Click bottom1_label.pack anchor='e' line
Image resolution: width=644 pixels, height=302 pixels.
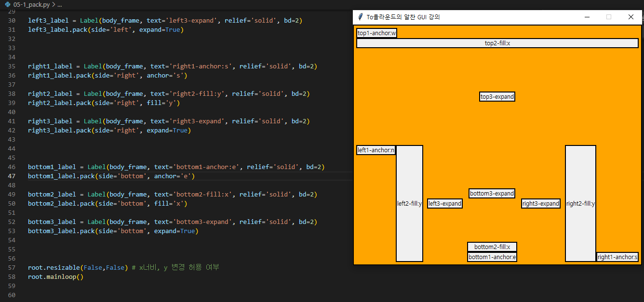click(x=111, y=176)
